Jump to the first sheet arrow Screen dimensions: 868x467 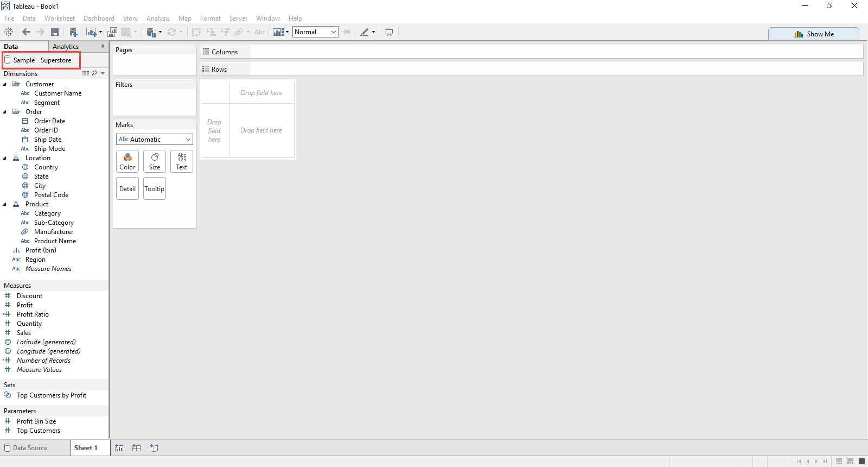(x=799, y=461)
